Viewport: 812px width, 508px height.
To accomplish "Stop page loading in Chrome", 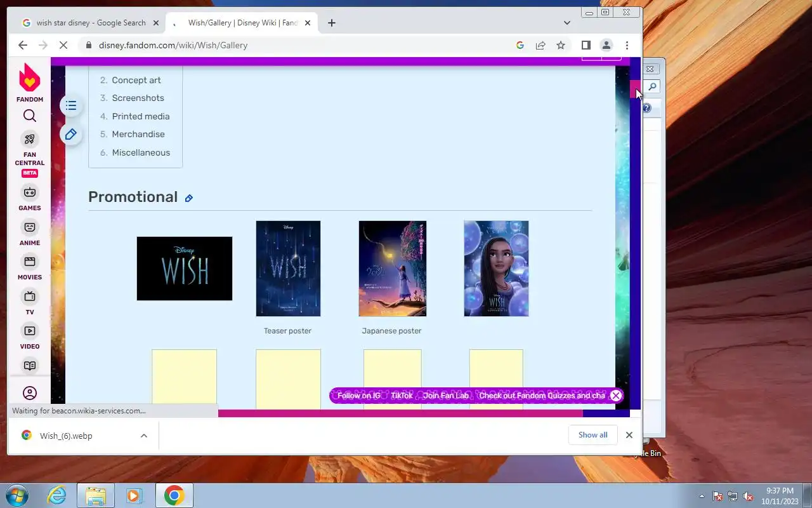I will pyautogui.click(x=62, y=45).
